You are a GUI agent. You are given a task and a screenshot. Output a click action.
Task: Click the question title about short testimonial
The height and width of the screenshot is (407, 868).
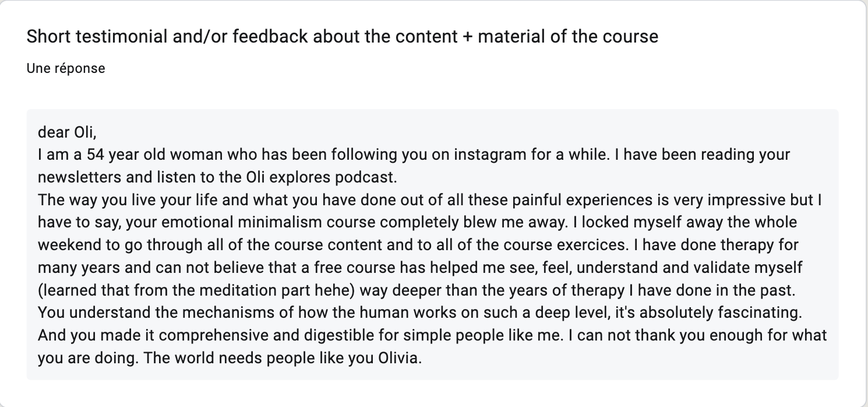342,37
